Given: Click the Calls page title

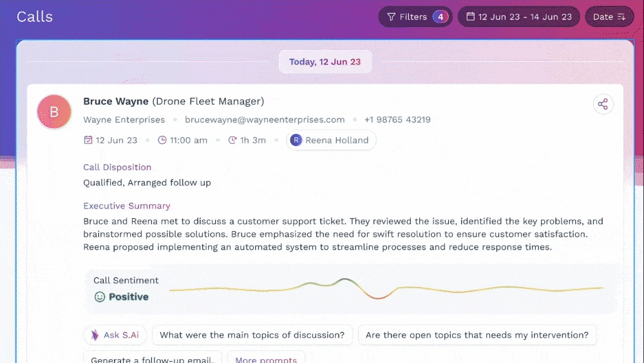Looking at the screenshot, I should coord(35,17).
